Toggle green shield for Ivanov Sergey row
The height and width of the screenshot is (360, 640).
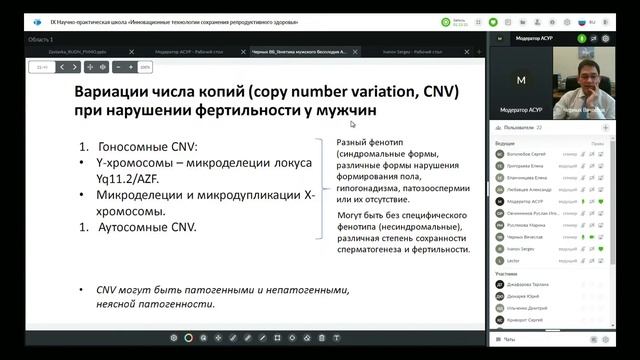click(x=601, y=249)
